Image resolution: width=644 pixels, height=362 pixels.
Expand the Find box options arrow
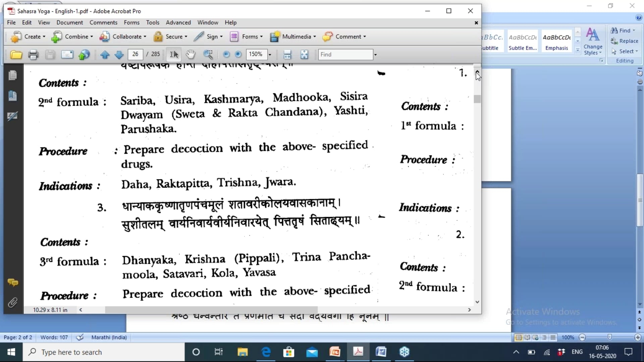tap(375, 55)
